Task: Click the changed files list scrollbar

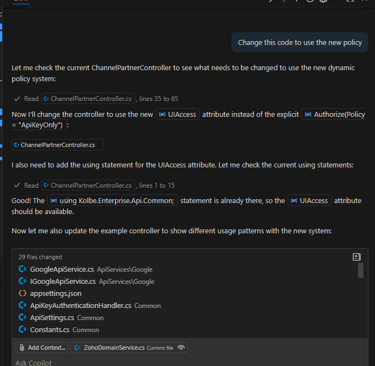Action: (360, 270)
